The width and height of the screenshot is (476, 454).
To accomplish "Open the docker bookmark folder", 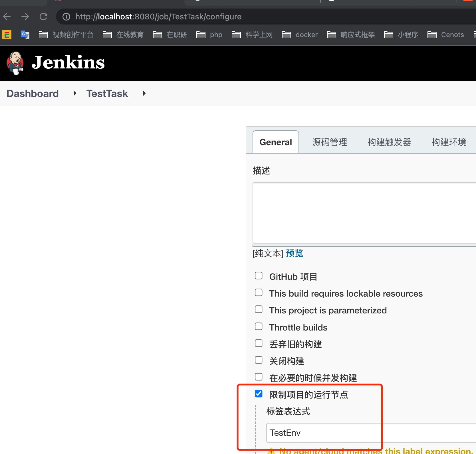I will point(300,35).
